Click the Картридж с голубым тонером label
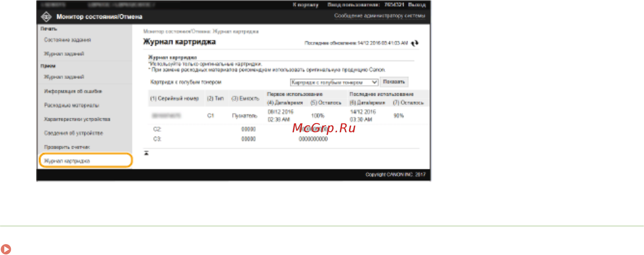The width and height of the screenshot is (644, 255). pyautogui.click(x=186, y=82)
